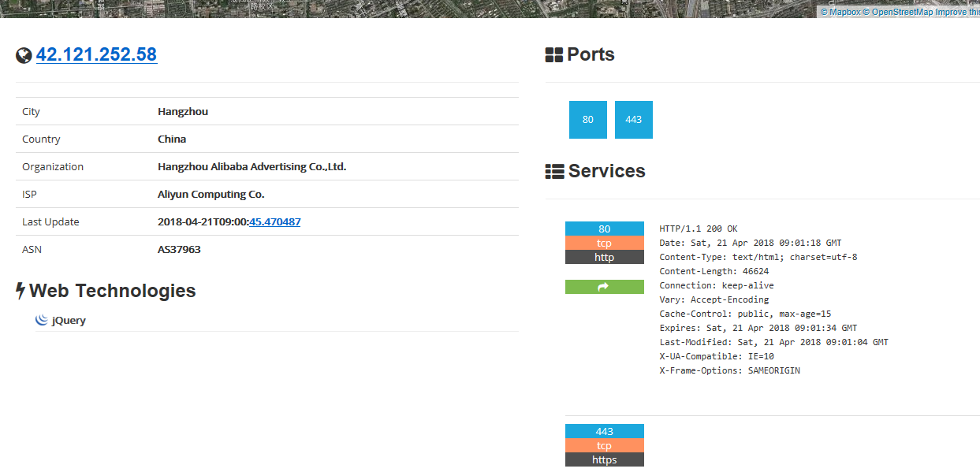Image resolution: width=980 pixels, height=476 pixels.
Task: Select port 80 tile under Ports
Action: 588,120
